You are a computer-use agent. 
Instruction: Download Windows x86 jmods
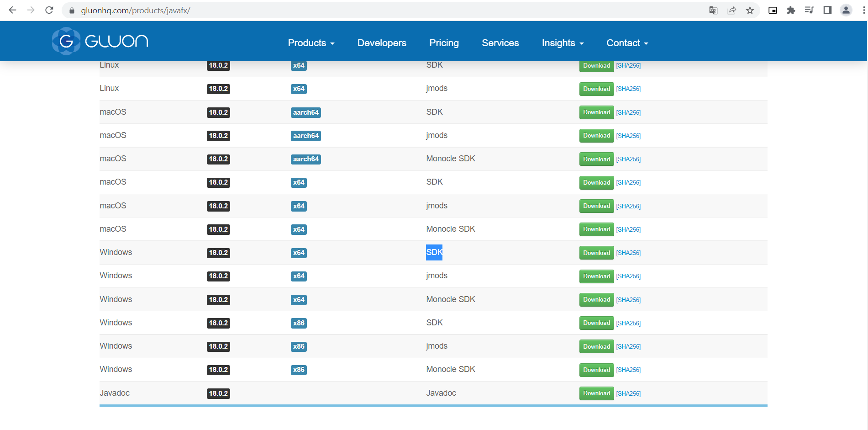(x=596, y=346)
